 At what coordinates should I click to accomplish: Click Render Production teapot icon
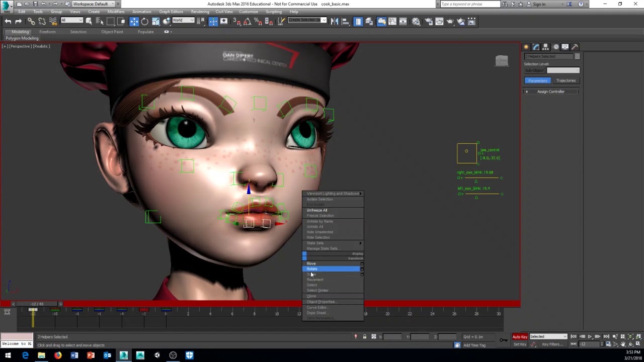(x=450, y=21)
